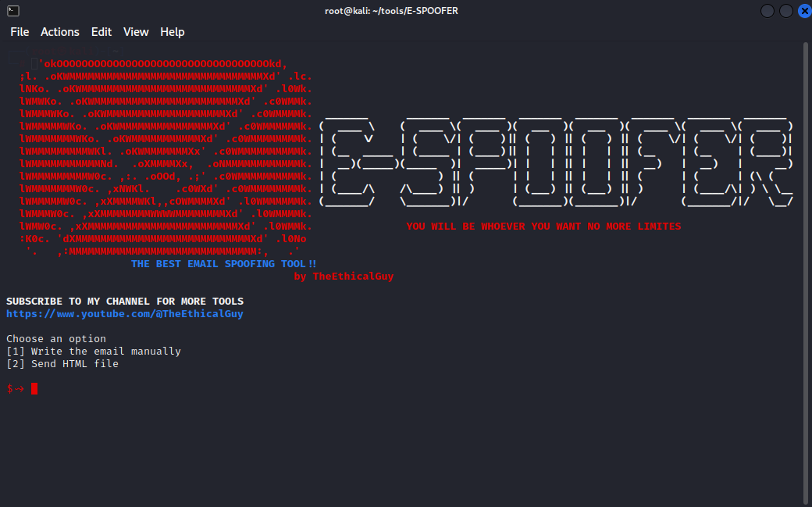Viewport: 812px width, 507px height.
Task: Select option [1] Write the email manually
Action: pos(94,351)
